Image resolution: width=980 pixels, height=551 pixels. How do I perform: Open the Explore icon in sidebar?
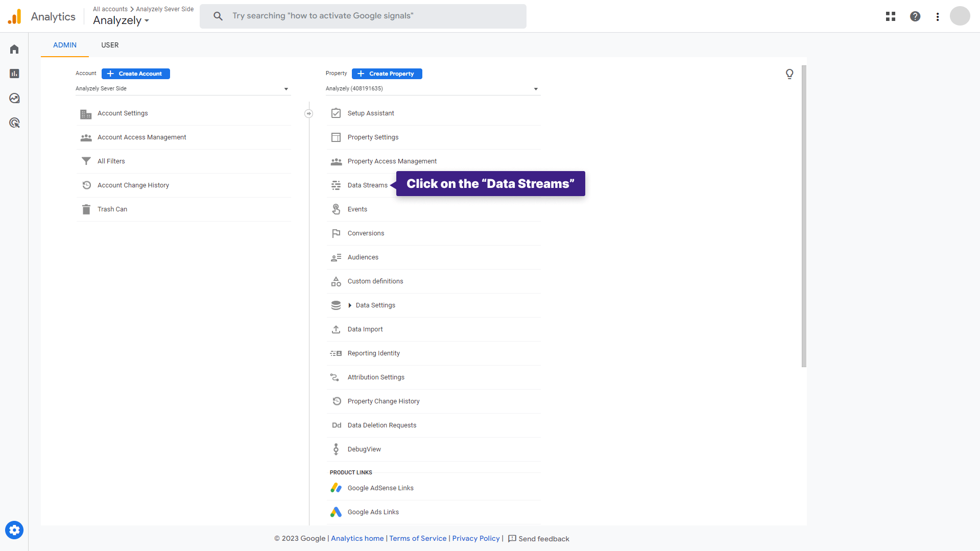14,98
